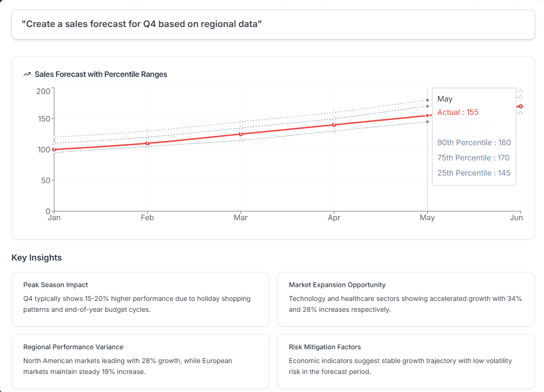Click the 25th percentile point at May
544x392 pixels.
[x=427, y=121]
